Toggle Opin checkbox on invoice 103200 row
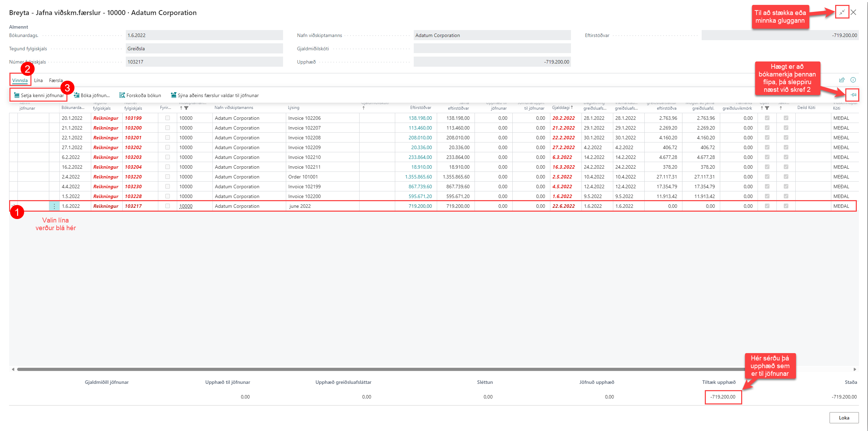The height and width of the screenshot is (431, 868). [x=767, y=128]
